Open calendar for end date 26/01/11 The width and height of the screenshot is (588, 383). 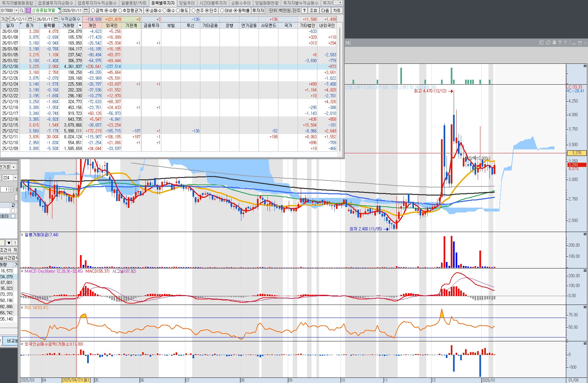(56, 19)
